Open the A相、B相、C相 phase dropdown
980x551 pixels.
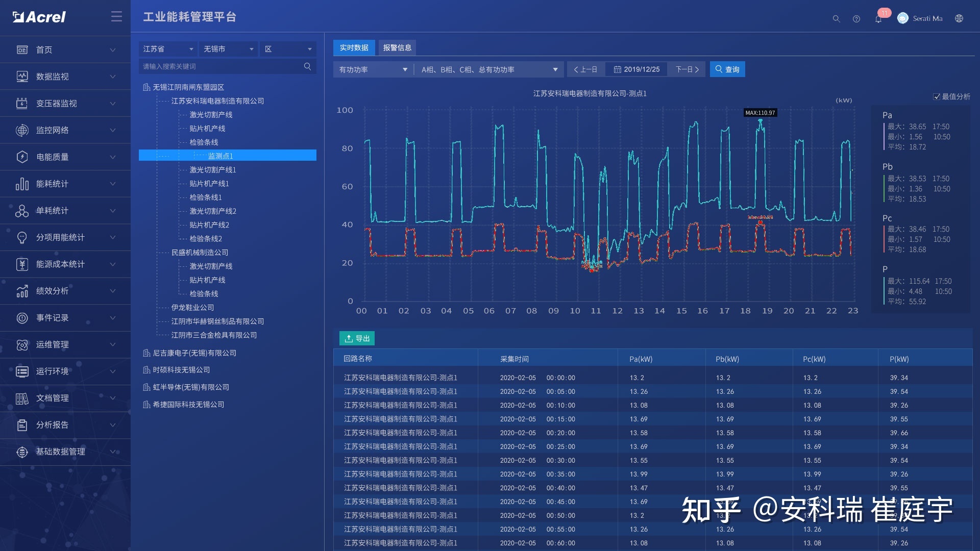[489, 69]
